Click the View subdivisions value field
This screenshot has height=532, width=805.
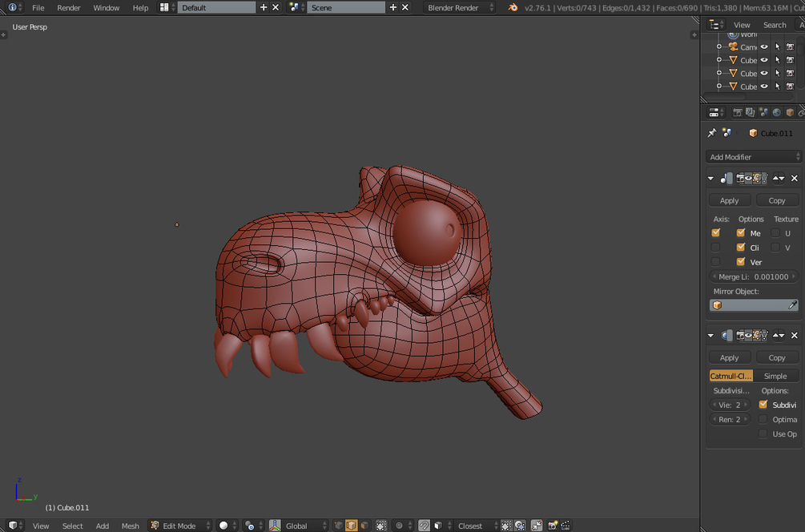[730, 405]
